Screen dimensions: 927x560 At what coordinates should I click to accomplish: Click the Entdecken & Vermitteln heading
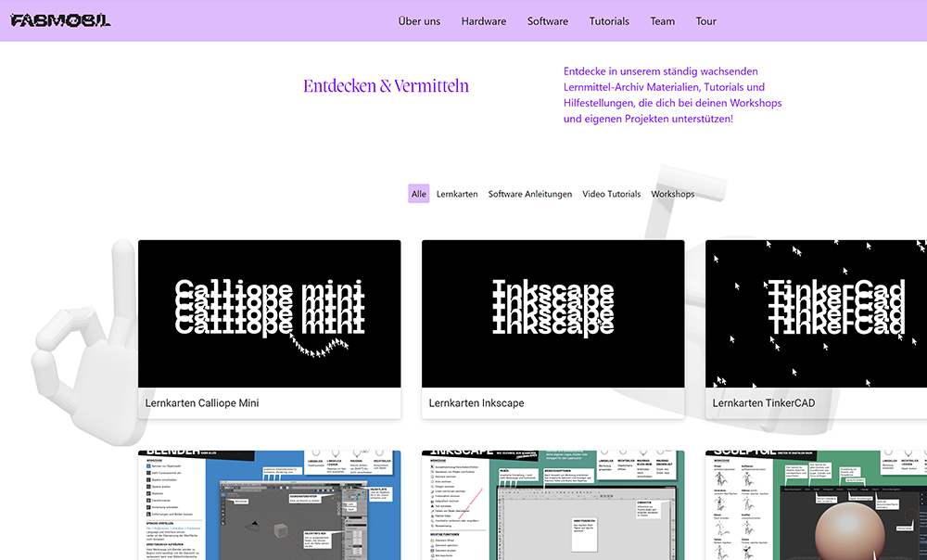click(386, 85)
